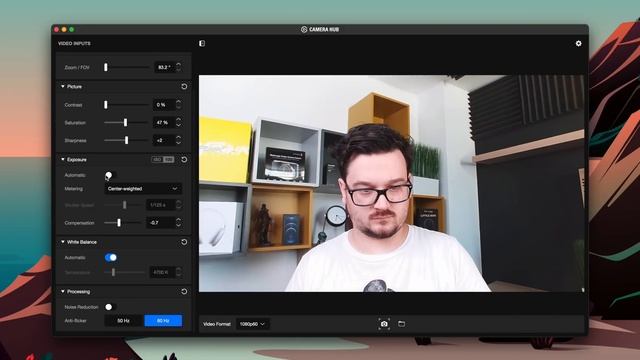Click the camera preview video
The image size is (640, 360).
click(391, 183)
